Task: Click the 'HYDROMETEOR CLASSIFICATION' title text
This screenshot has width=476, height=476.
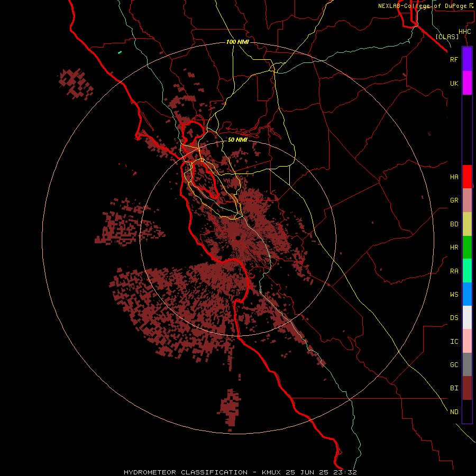Action: coord(186,472)
